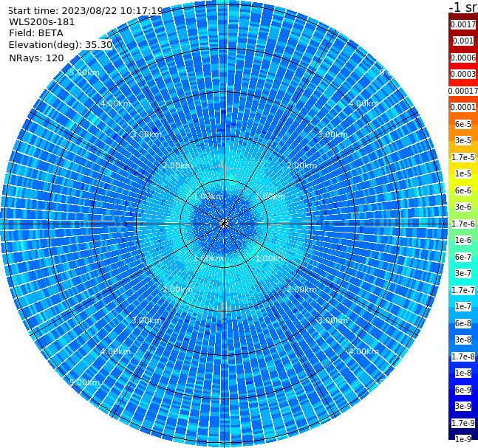Pick the 0.0003 color bar tick label
478x448 pixels.
pyautogui.click(x=463, y=74)
